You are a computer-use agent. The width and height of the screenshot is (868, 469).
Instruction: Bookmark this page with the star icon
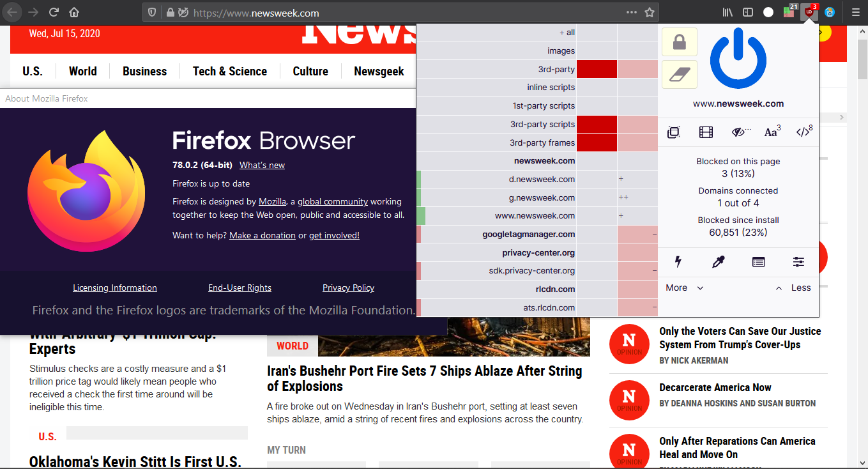[x=650, y=12]
